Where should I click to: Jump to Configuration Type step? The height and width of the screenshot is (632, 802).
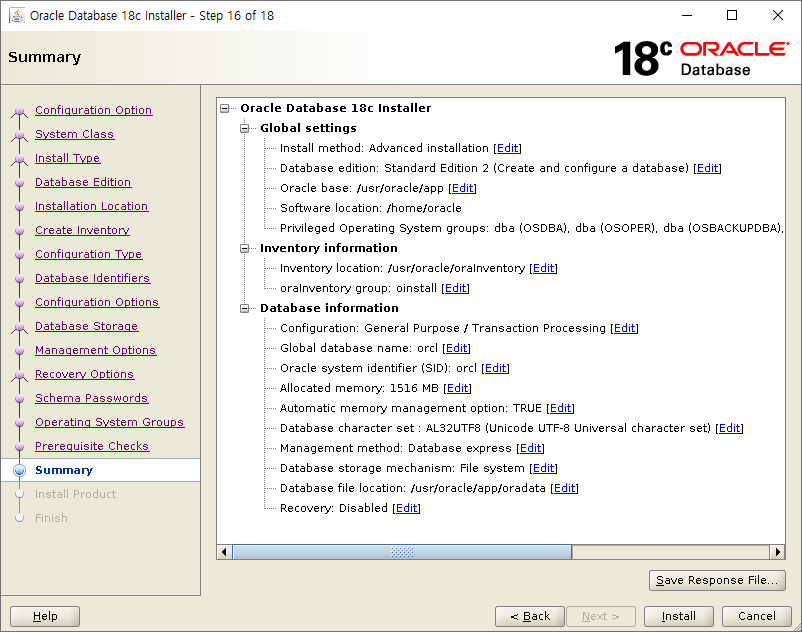(88, 254)
